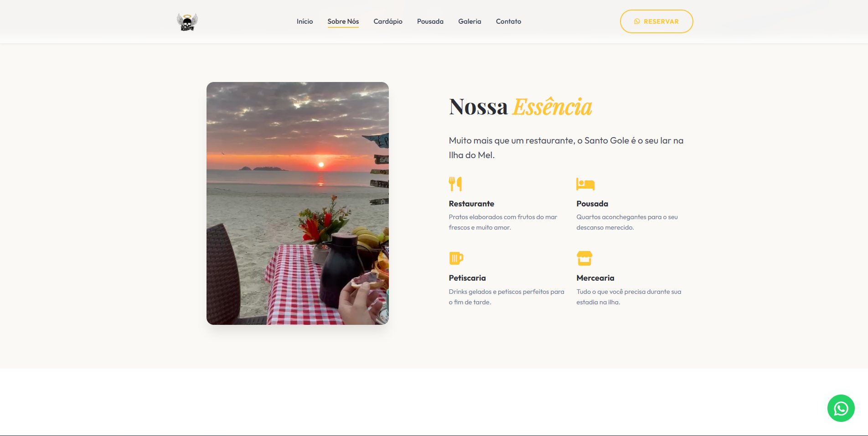Go to Início in the navigation
Screen dimensions: 868x436
coord(305,21)
